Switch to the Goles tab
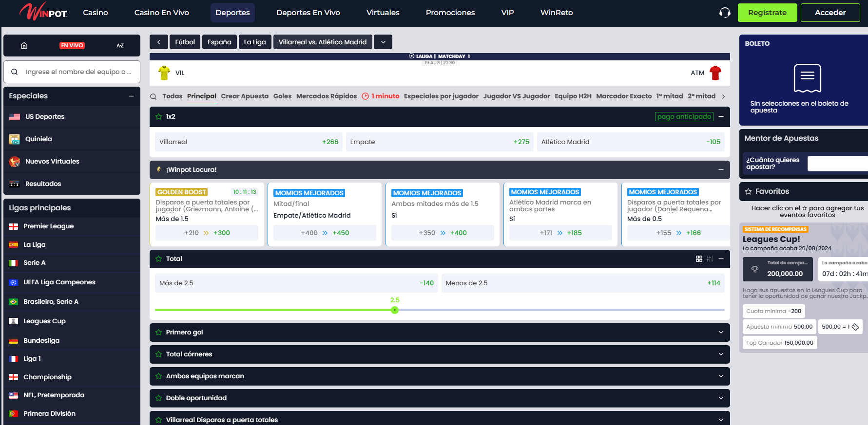The width and height of the screenshot is (868, 425). point(282,96)
